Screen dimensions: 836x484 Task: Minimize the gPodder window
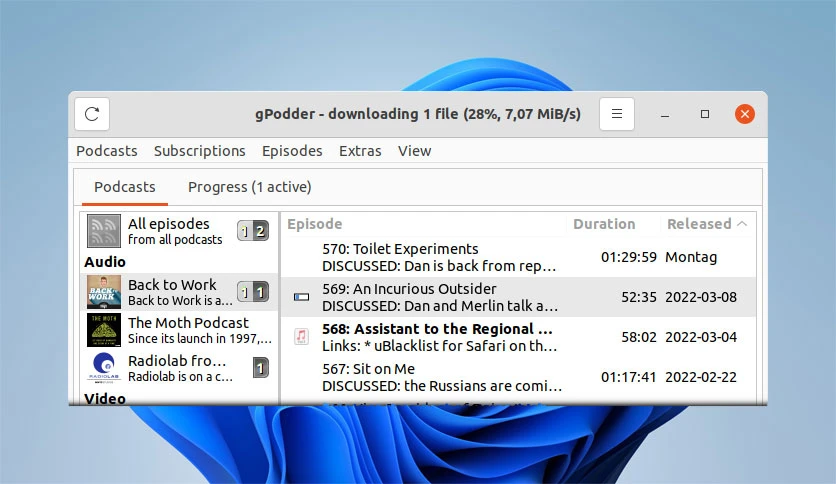click(665, 114)
